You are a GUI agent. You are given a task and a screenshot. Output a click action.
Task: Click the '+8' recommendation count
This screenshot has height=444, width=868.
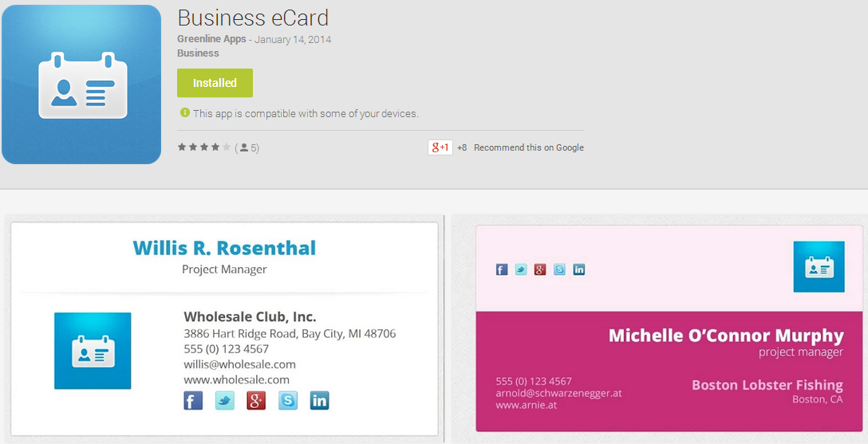(x=462, y=147)
